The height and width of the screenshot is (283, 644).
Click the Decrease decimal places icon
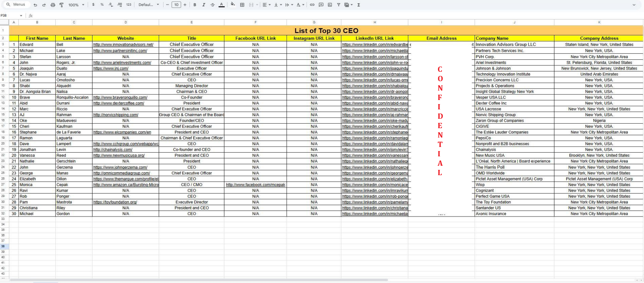click(111, 5)
